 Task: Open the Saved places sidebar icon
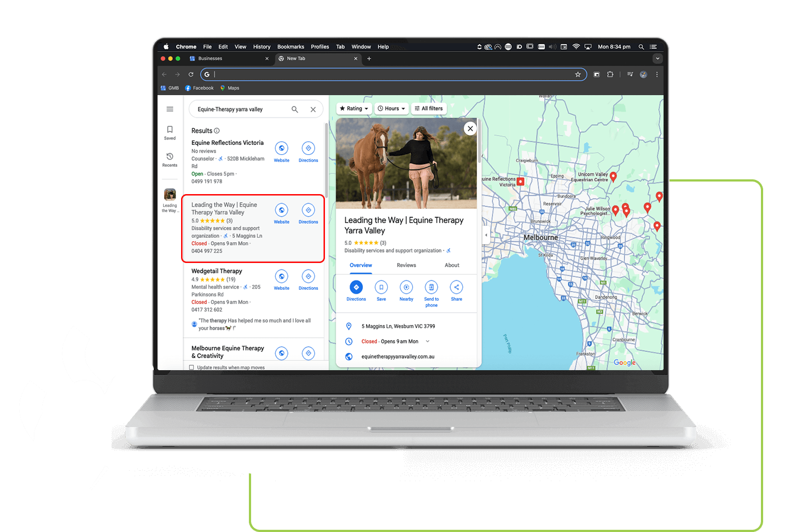coord(170,132)
